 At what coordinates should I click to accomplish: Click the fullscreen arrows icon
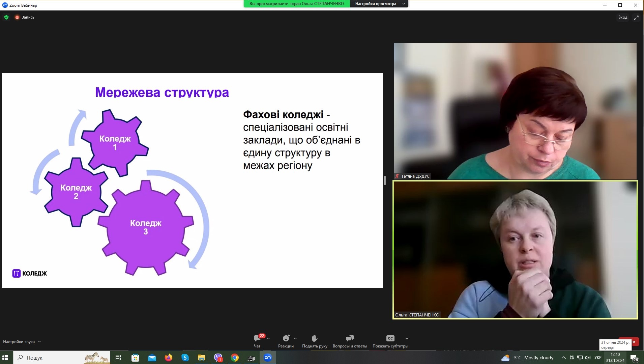(x=636, y=18)
